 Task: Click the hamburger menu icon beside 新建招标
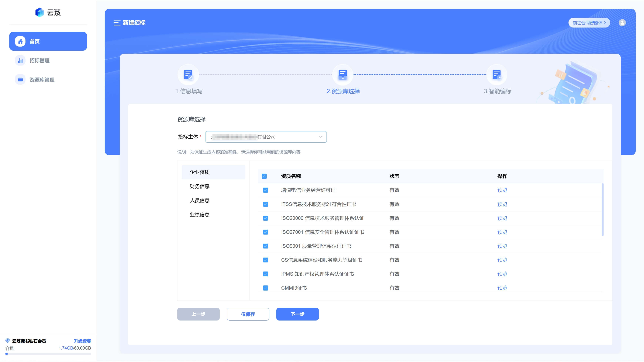coord(117,23)
